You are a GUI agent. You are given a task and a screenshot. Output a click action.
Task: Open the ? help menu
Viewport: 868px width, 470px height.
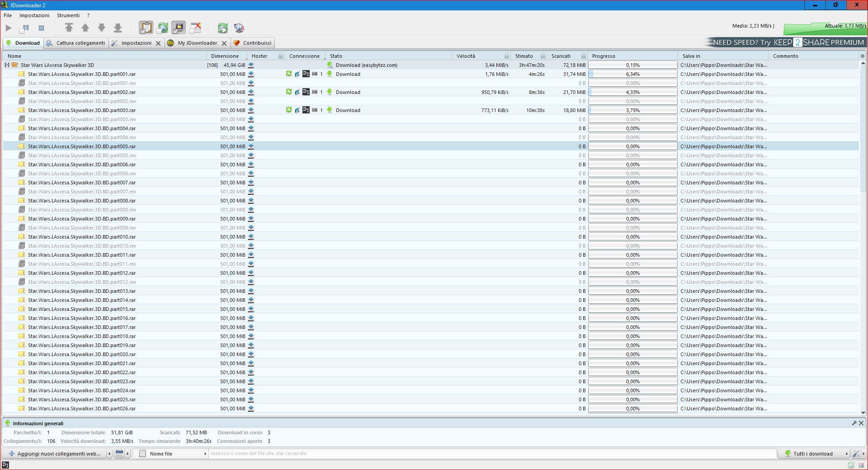tap(89, 15)
